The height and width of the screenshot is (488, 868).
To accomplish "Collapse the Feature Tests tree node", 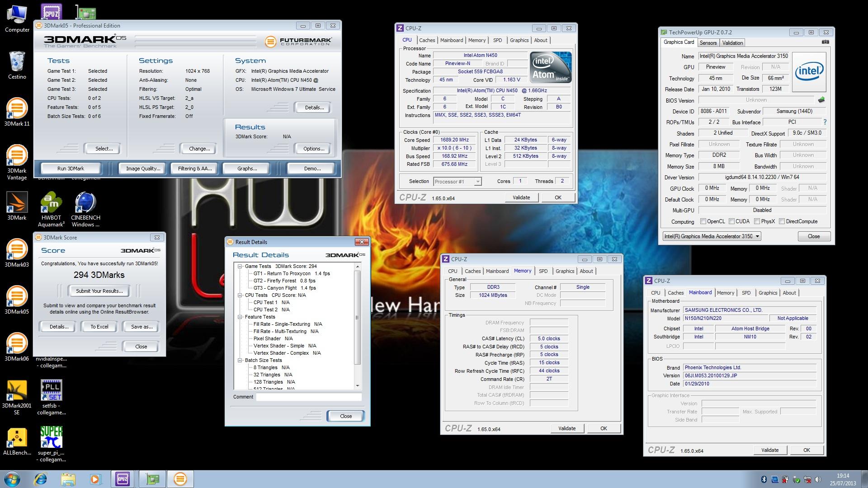I will click(x=240, y=317).
